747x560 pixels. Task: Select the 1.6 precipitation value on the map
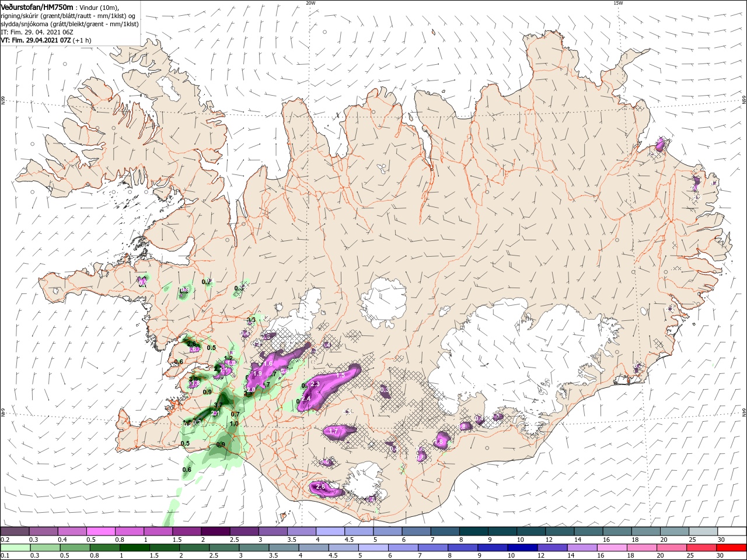click(x=268, y=363)
